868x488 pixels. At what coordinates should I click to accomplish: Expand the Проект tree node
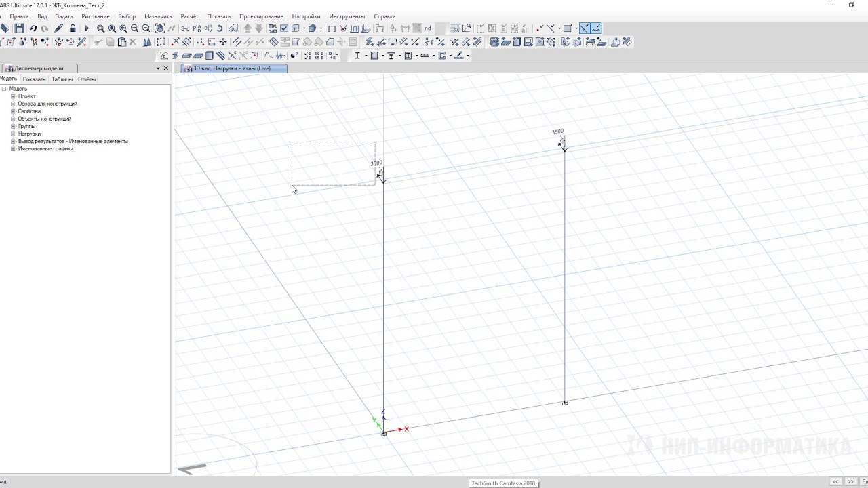pos(13,96)
